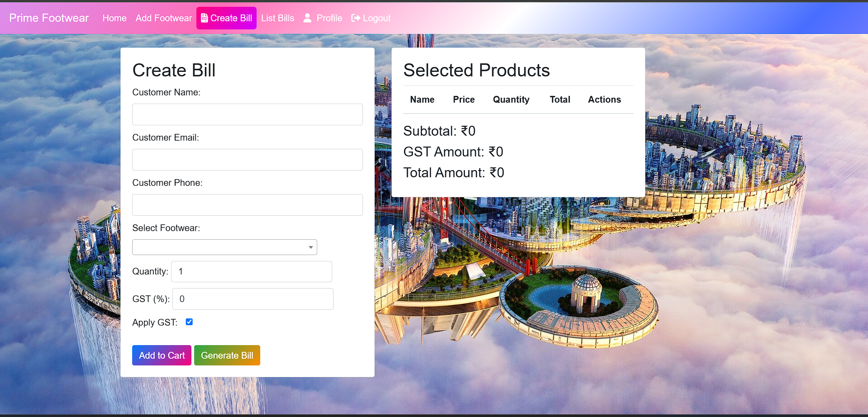
Task: Focus the GST (%) input field
Action: coord(253,299)
